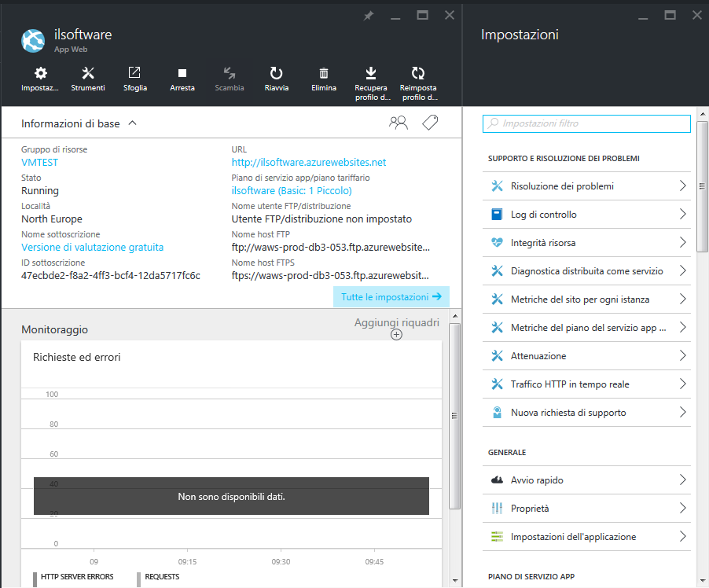The height and width of the screenshot is (588, 709).
Task: Restart the app with Riavvia icon
Action: click(x=276, y=73)
